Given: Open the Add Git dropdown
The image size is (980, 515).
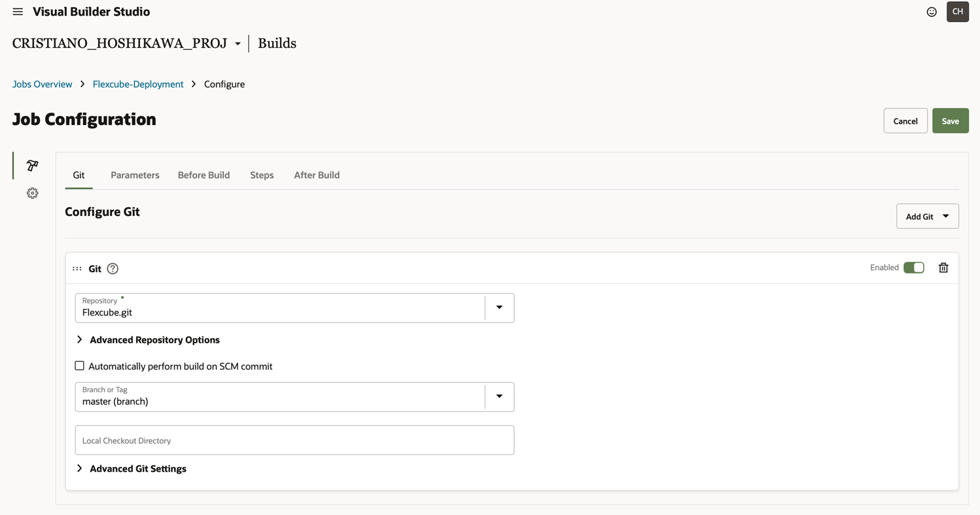Looking at the screenshot, I should tap(927, 216).
